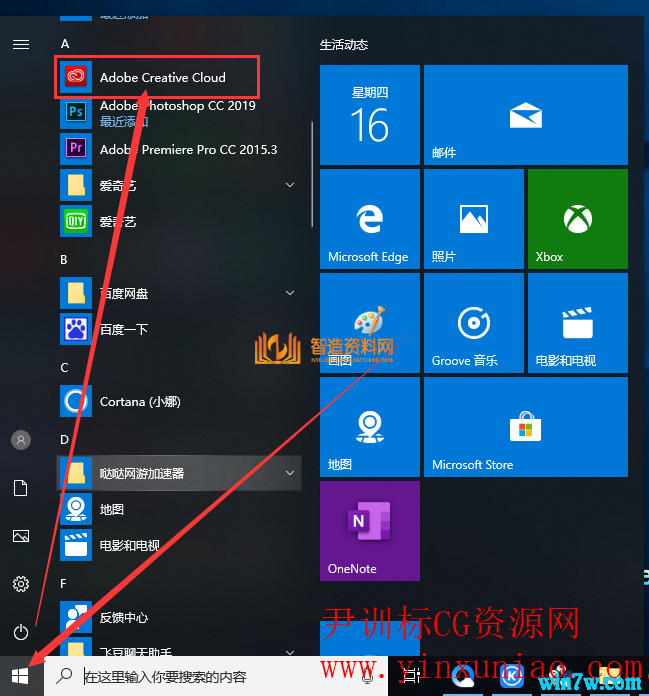649x696 pixels.
Task: Open the Microsoft Edge tile
Action: [370, 219]
